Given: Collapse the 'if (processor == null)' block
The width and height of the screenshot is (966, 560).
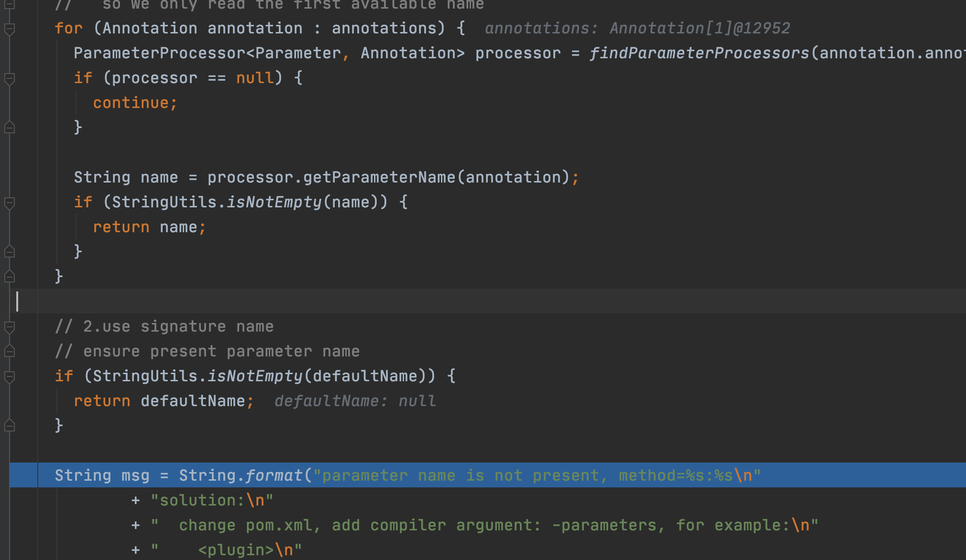Looking at the screenshot, I should pos(9,78).
